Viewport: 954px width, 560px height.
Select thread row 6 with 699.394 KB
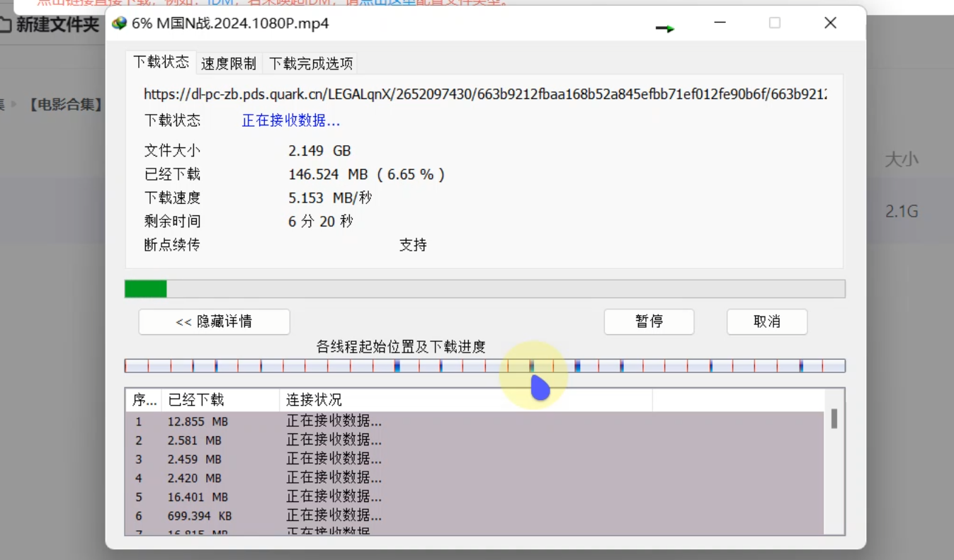click(475, 516)
